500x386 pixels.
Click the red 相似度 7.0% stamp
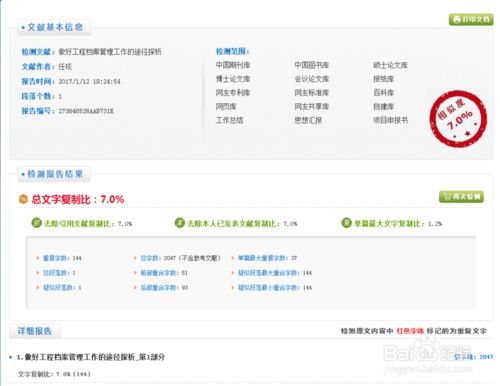click(458, 119)
